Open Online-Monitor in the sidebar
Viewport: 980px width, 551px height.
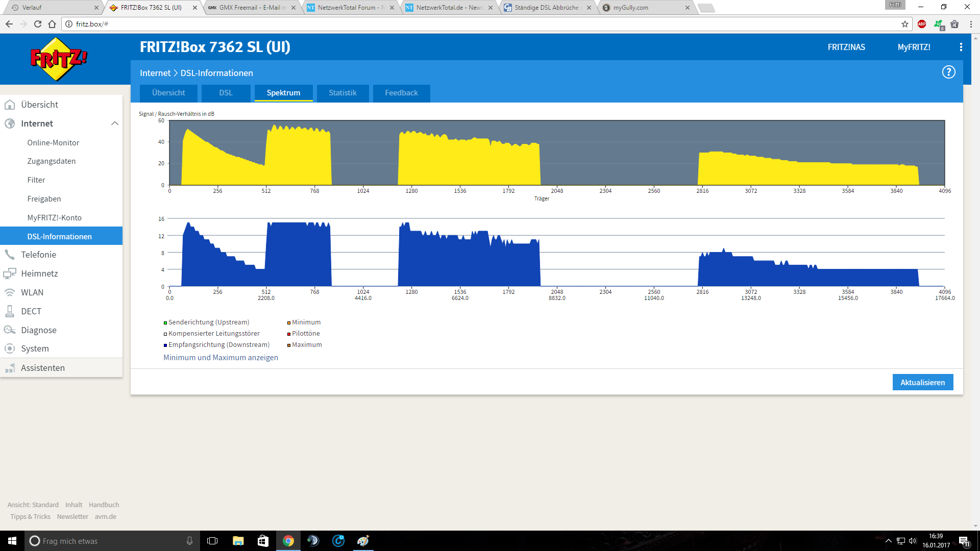point(53,143)
